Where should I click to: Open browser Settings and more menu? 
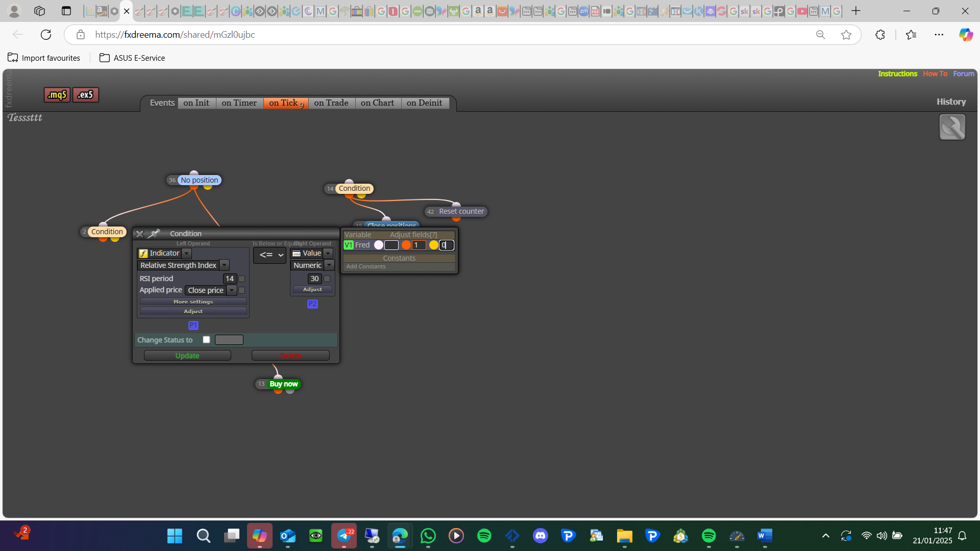coord(939,35)
